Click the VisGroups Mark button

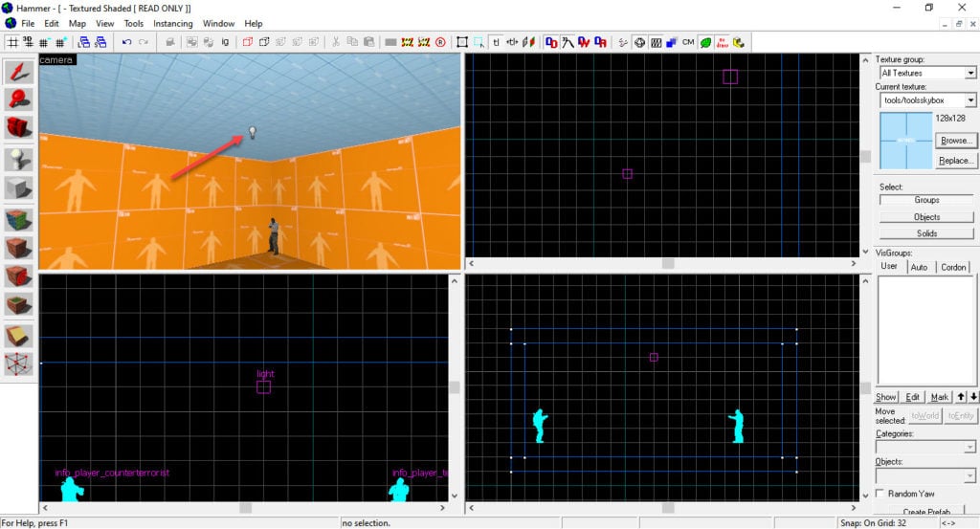940,397
